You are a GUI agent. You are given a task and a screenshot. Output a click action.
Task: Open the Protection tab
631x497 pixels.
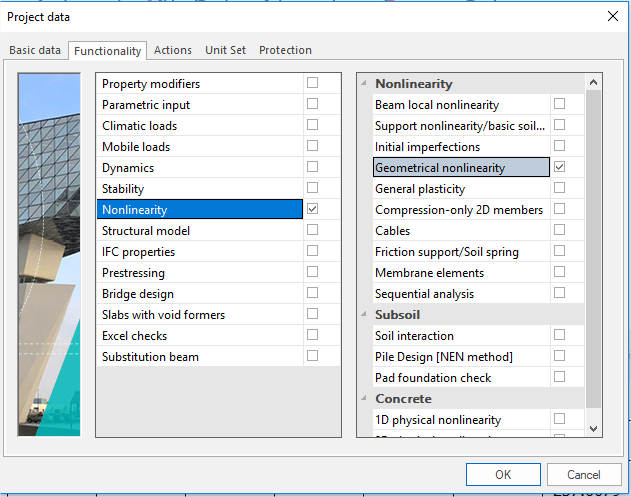pos(285,50)
